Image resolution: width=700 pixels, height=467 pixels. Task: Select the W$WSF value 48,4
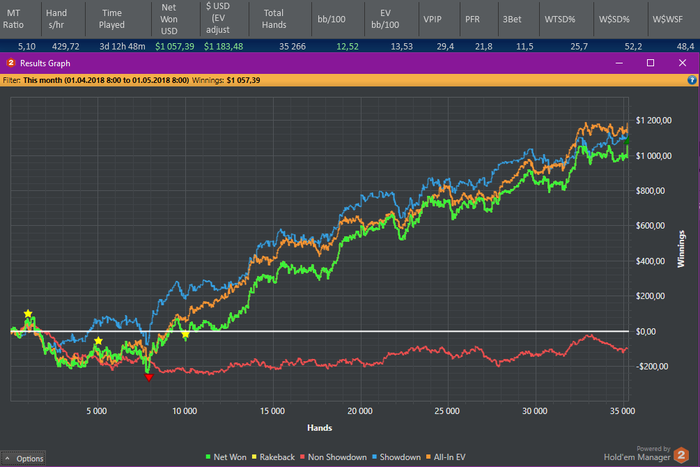coord(685,46)
